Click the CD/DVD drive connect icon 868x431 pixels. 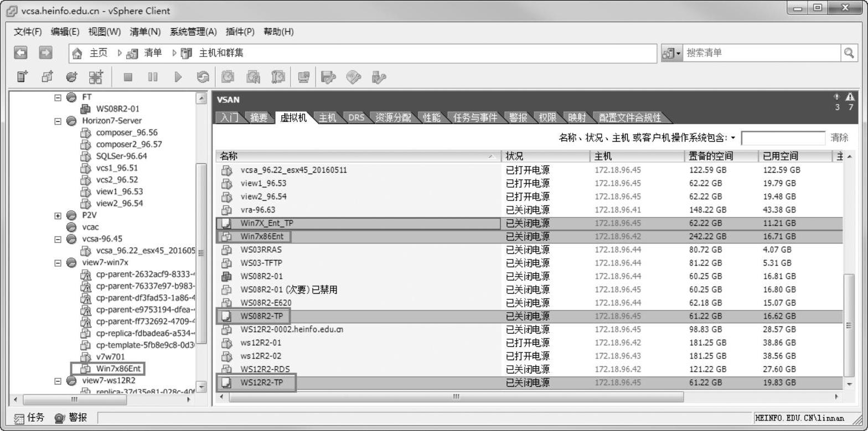(354, 77)
